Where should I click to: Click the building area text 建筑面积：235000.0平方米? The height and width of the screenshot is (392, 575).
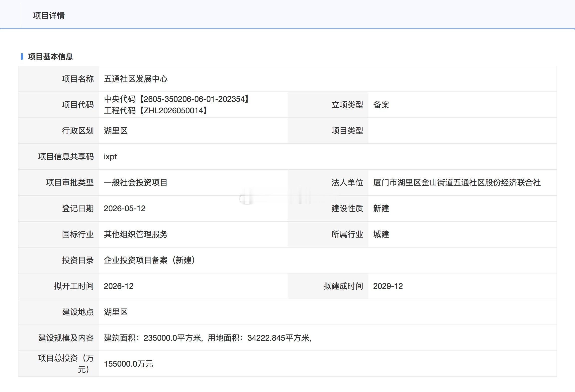pyautogui.click(x=152, y=338)
